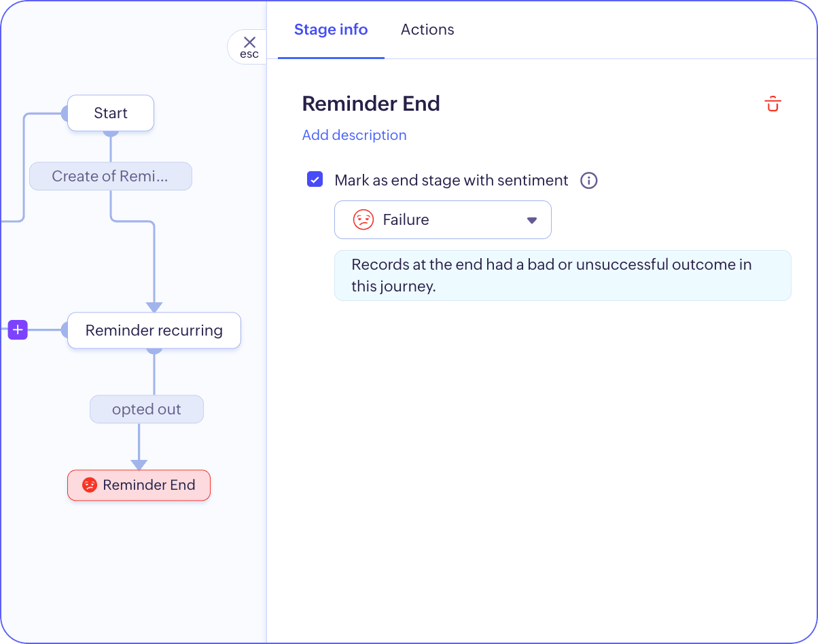
Task: Click the info icon beside sentiment label
Action: point(588,181)
